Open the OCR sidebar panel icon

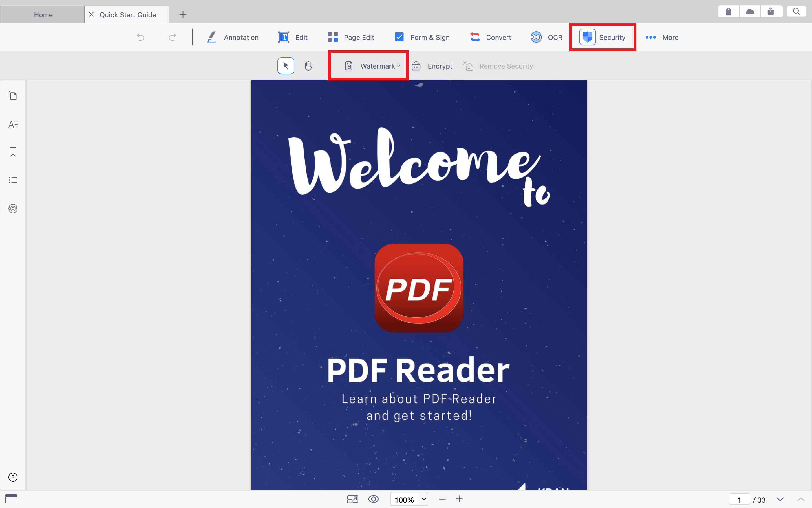tap(13, 208)
